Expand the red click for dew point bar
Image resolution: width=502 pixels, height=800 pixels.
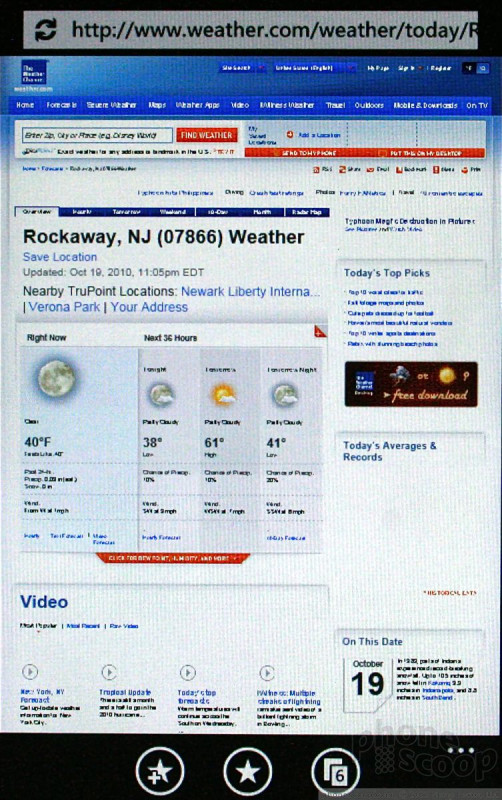(173, 558)
